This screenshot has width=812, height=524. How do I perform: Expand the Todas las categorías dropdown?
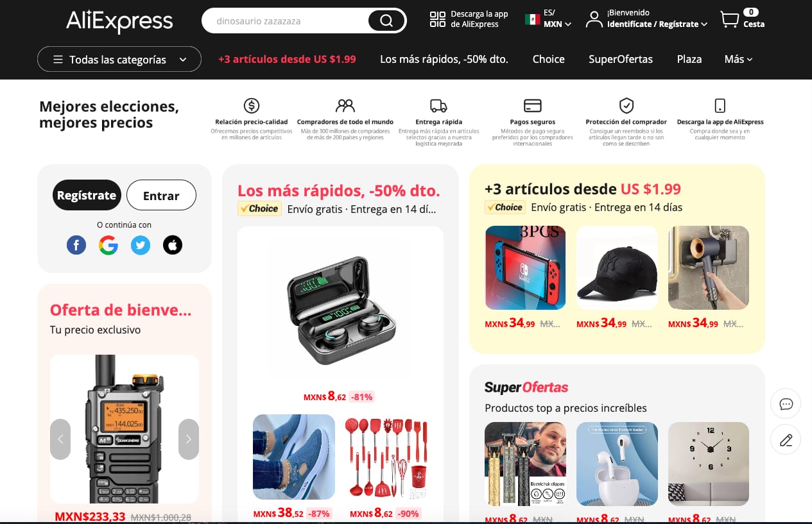[119, 59]
